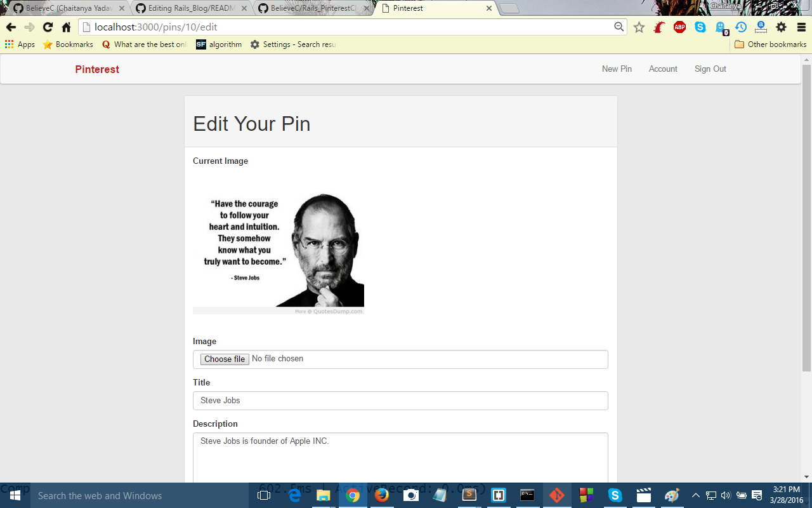Image resolution: width=812 pixels, height=508 pixels.
Task: Open the browser home page icon
Action: tap(66, 27)
